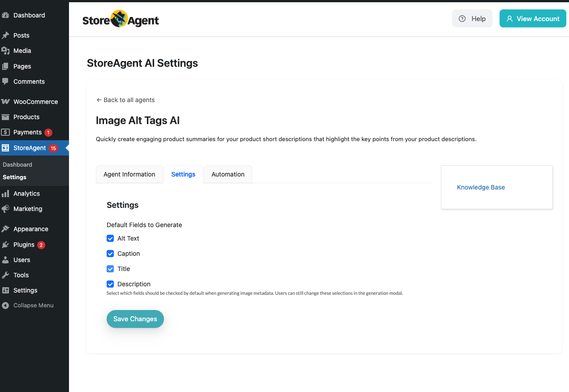Click the View Account button
The height and width of the screenshot is (392, 569).
click(533, 19)
